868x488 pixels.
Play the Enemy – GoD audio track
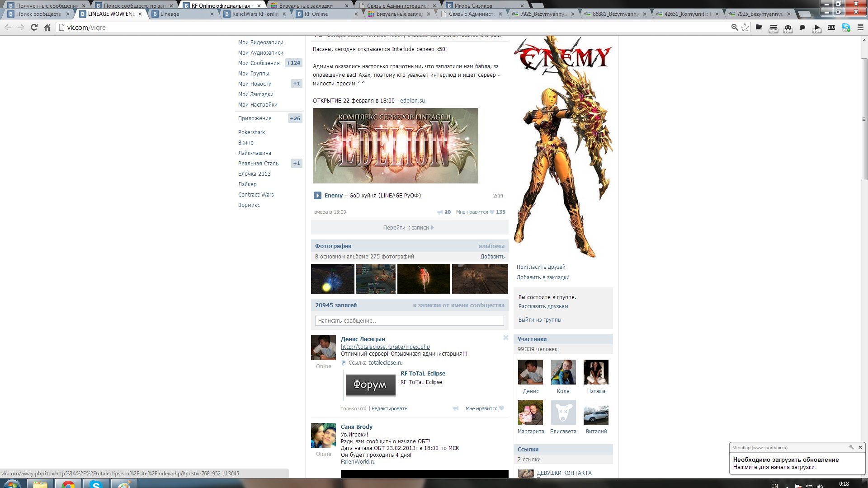tap(317, 196)
